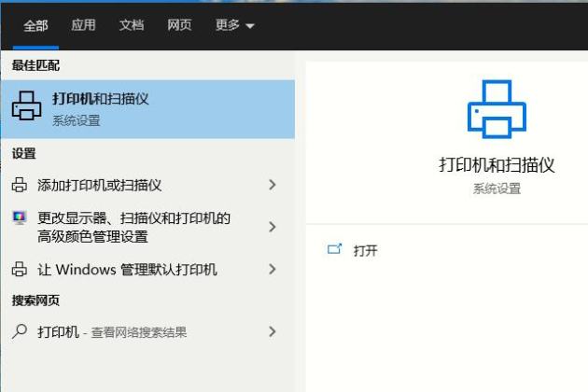Open 打印机和扫描仪 best match result

tap(147, 109)
